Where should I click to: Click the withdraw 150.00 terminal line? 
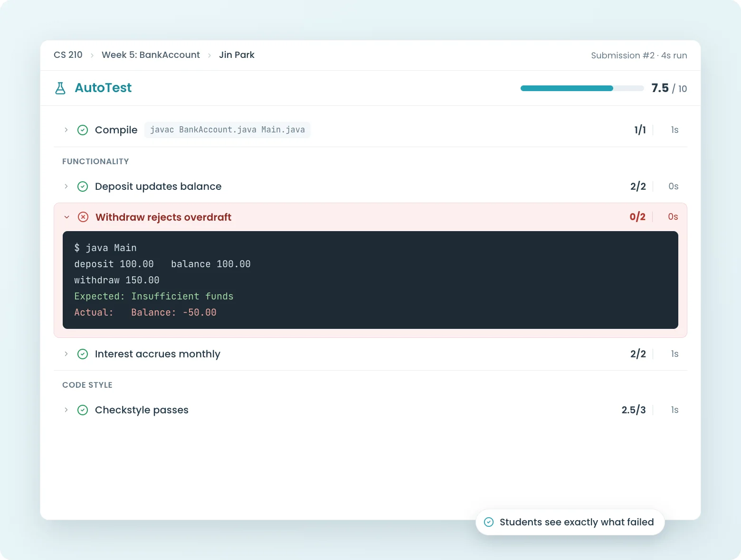click(x=117, y=280)
